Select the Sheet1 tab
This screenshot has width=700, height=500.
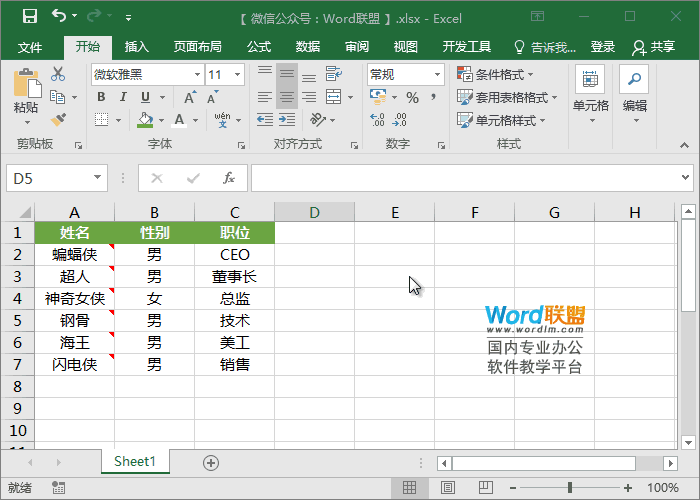[x=135, y=462]
